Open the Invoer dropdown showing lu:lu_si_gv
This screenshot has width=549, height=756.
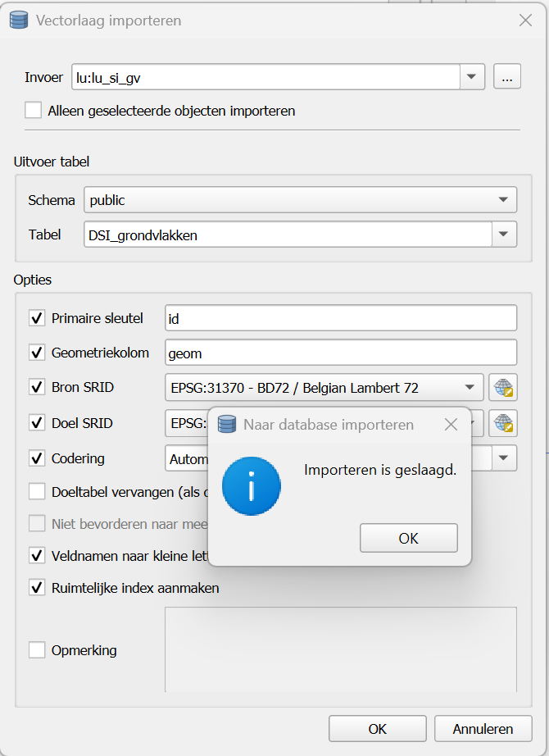click(x=473, y=76)
